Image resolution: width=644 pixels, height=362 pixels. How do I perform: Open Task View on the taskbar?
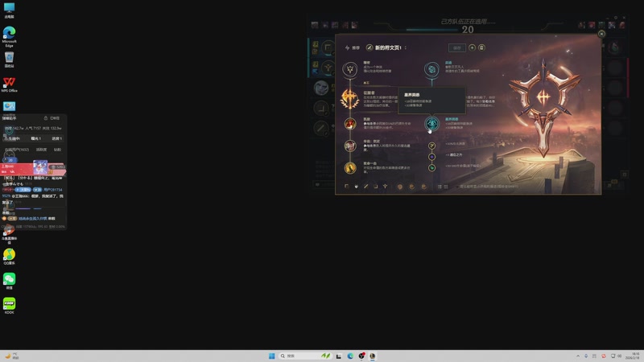[x=338, y=356]
